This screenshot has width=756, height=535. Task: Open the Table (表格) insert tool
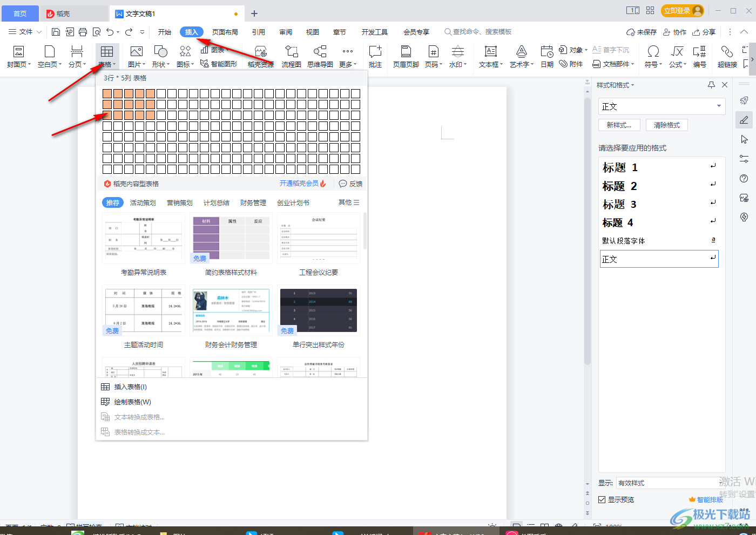tap(107, 57)
